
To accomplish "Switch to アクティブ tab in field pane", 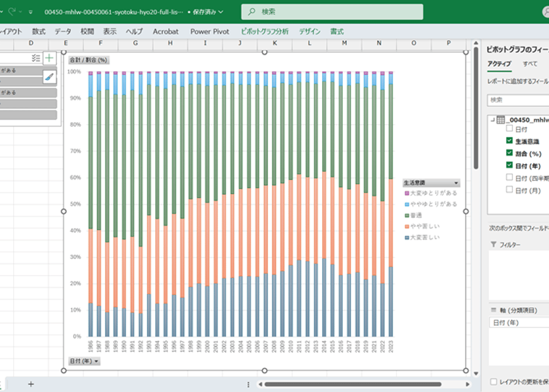I will (x=499, y=64).
